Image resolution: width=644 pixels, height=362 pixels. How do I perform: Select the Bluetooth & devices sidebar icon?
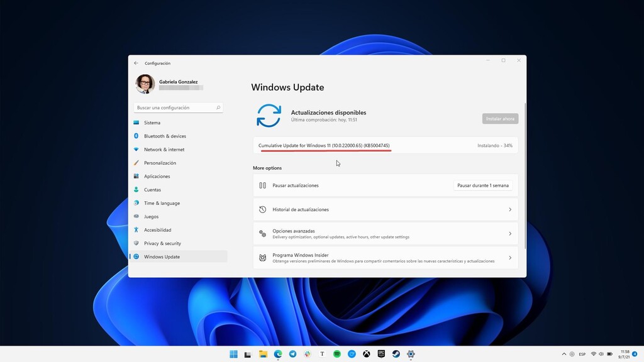click(136, 136)
